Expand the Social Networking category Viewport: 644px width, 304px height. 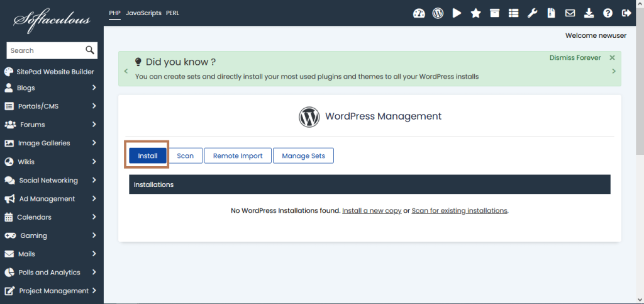(52, 180)
